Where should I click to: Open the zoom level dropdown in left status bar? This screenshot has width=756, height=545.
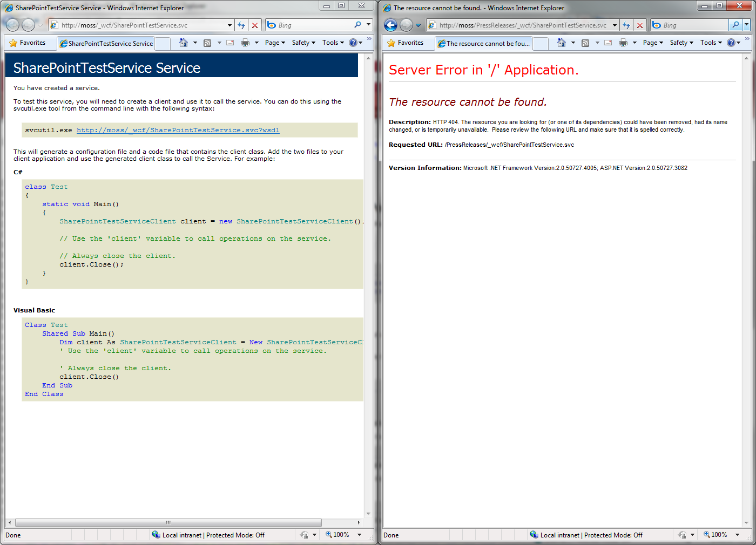(360, 535)
